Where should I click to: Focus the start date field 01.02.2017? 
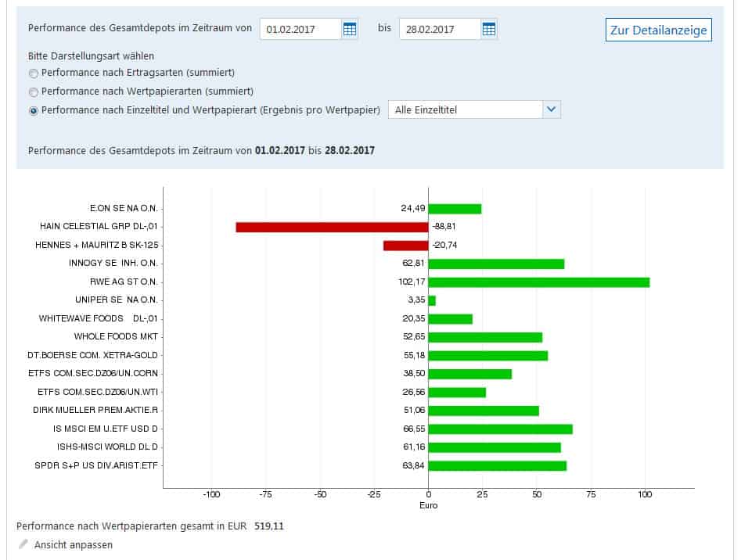pos(300,29)
